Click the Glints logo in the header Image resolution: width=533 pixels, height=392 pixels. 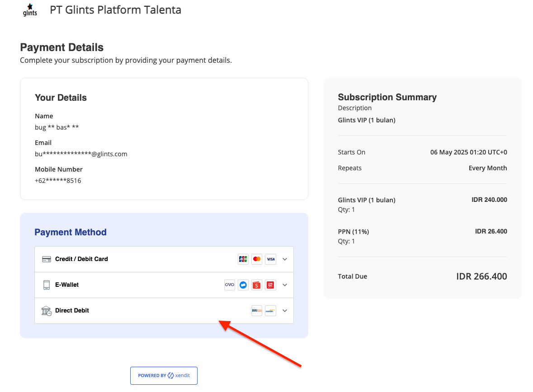[x=30, y=10]
